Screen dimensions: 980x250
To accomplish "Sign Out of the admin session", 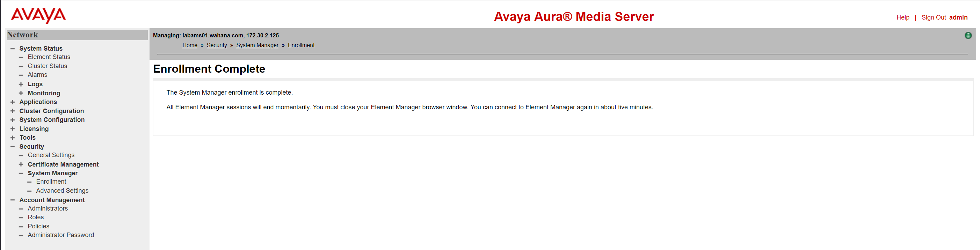I will tap(933, 17).
